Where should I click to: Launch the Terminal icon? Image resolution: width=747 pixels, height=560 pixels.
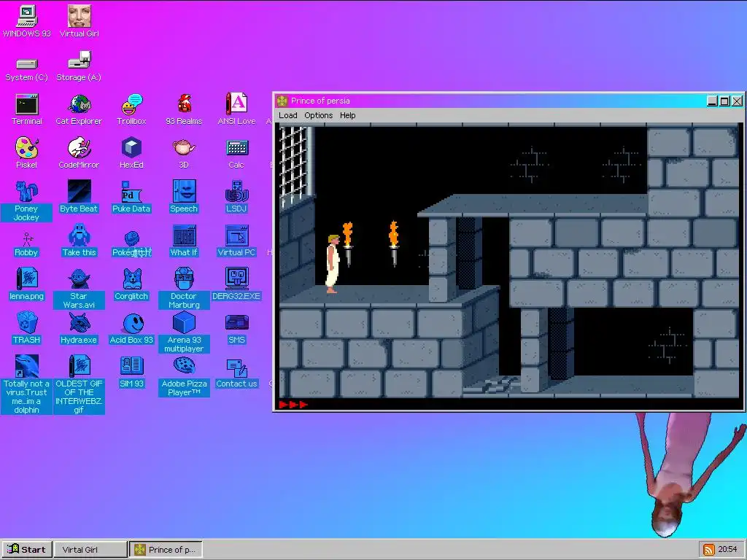pyautogui.click(x=27, y=109)
